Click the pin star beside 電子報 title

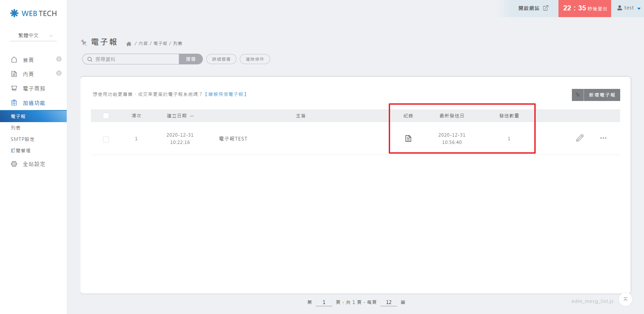(x=84, y=42)
